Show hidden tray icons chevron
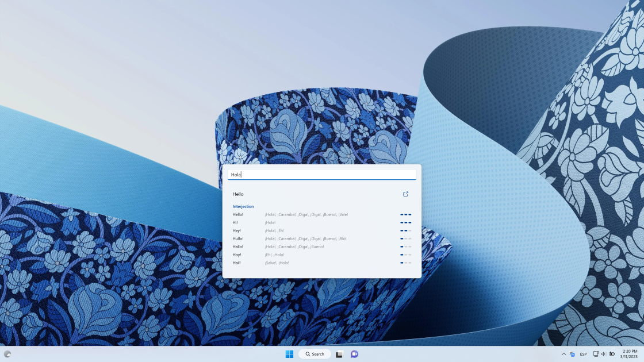Viewport: 644px width, 362px height. point(563,354)
